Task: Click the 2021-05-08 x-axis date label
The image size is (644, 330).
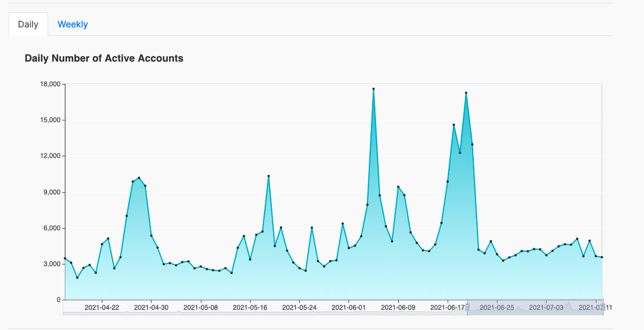Action: (x=200, y=308)
